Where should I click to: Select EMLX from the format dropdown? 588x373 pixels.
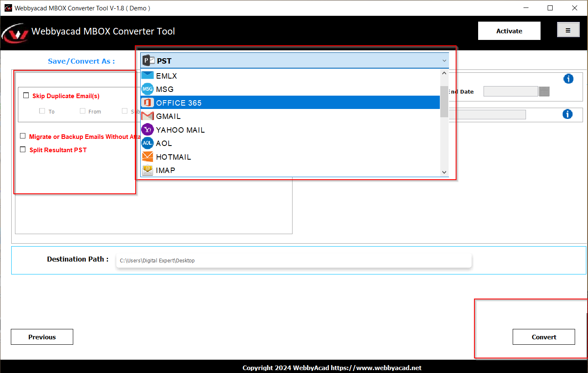click(x=166, y=76)
